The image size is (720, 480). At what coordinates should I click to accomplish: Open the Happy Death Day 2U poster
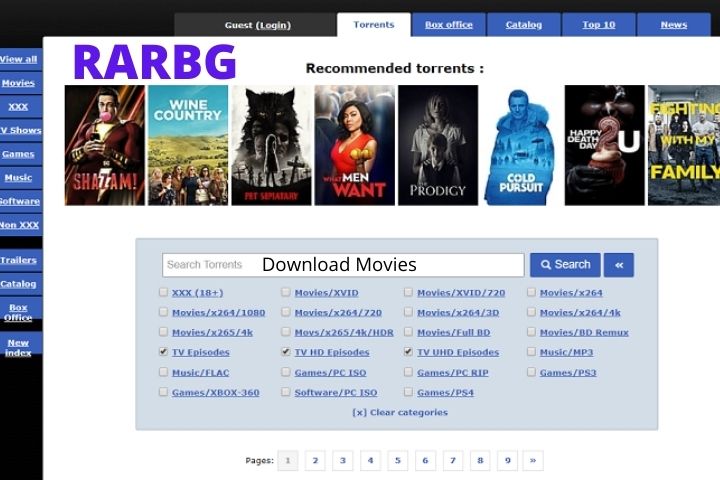pos(605,145)
